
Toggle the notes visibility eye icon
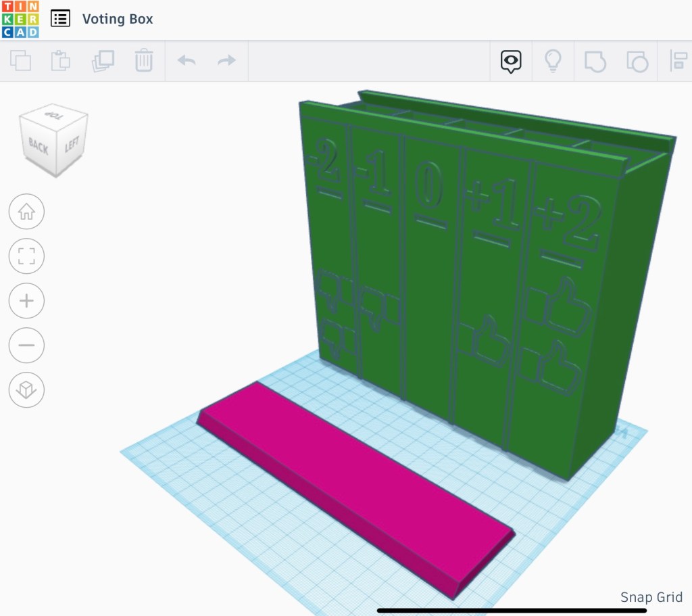coord(511,62)
